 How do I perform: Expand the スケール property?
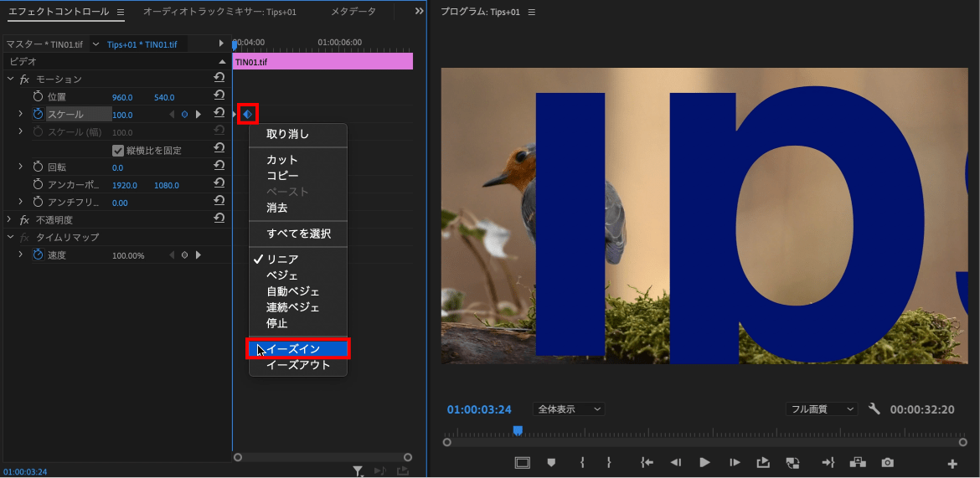(x=20, y=115)
